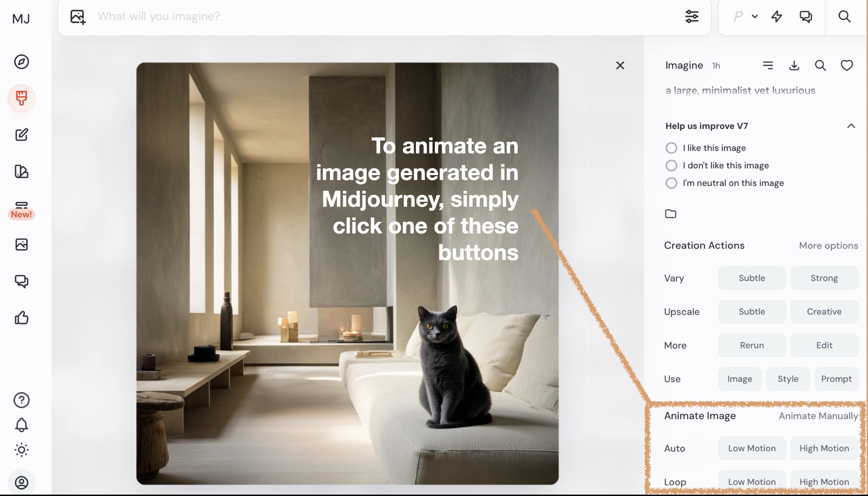Click Upscale 'Creative' button
The width and height of the screenshot is (868, 496).
click(x=824, y=311)
